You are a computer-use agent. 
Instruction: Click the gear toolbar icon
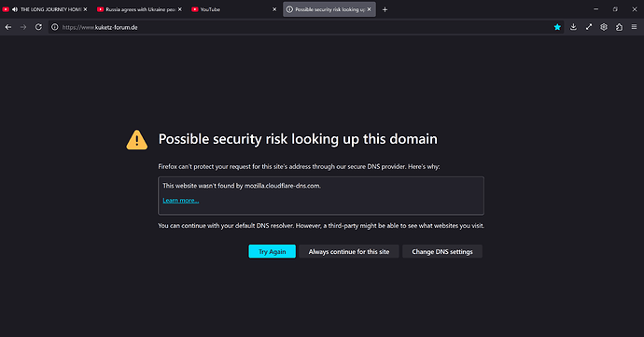tap(604, 27)
